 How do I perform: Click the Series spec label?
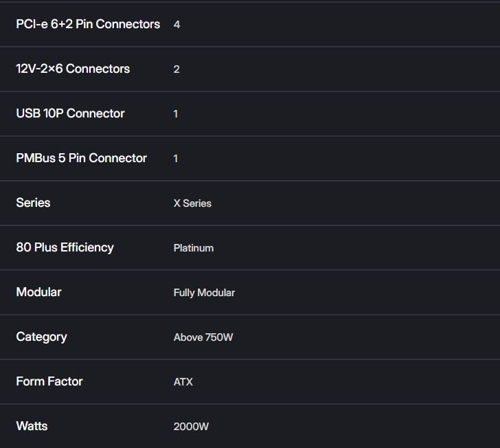coord(33,203)
